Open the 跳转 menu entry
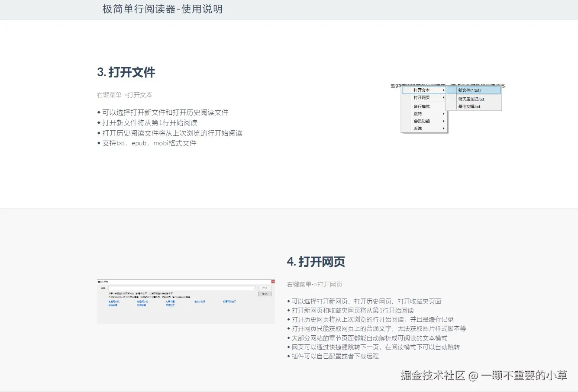Viewport: 578px width, 392px height. (x=424, y=114)
